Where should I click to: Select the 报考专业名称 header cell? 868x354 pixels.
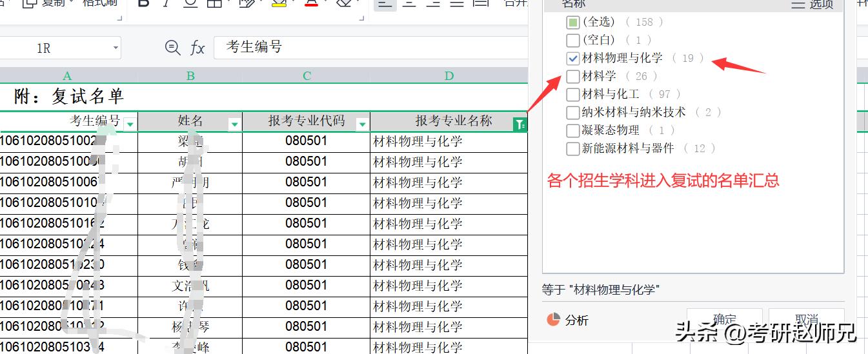[449, 121]
